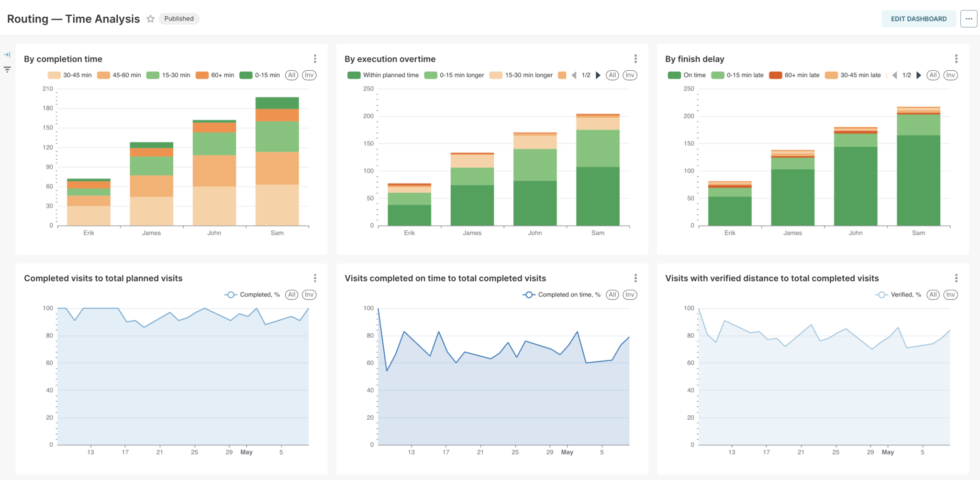Expand the collapsed left sidebar arrow

pos(7,55)
